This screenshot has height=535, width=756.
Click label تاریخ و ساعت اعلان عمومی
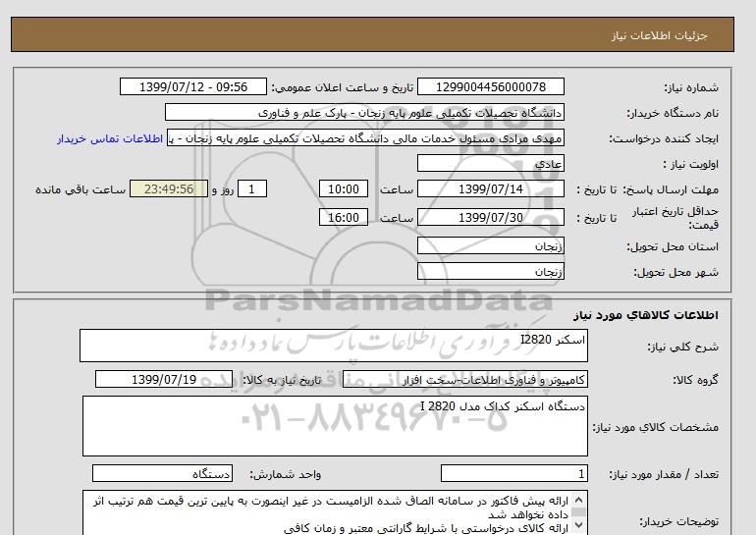pos(343,87)
